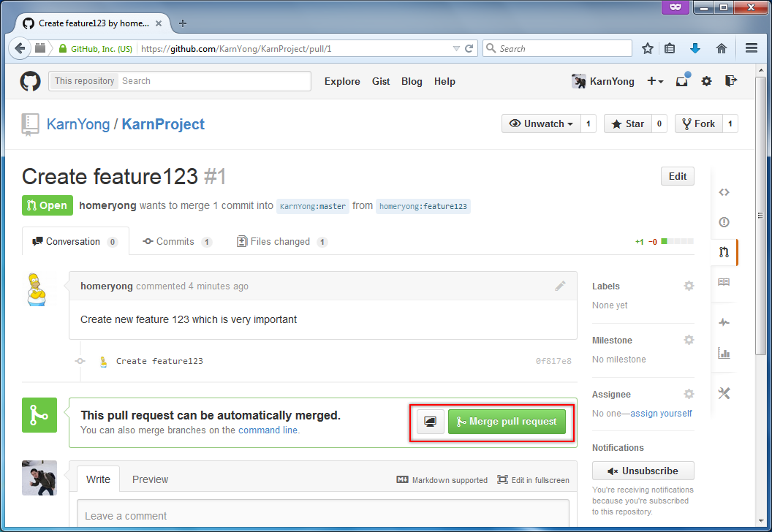The height and width of the screenshot is (532, 772).
Task: Open the Pulse sidebar icon
Action: 724,322
